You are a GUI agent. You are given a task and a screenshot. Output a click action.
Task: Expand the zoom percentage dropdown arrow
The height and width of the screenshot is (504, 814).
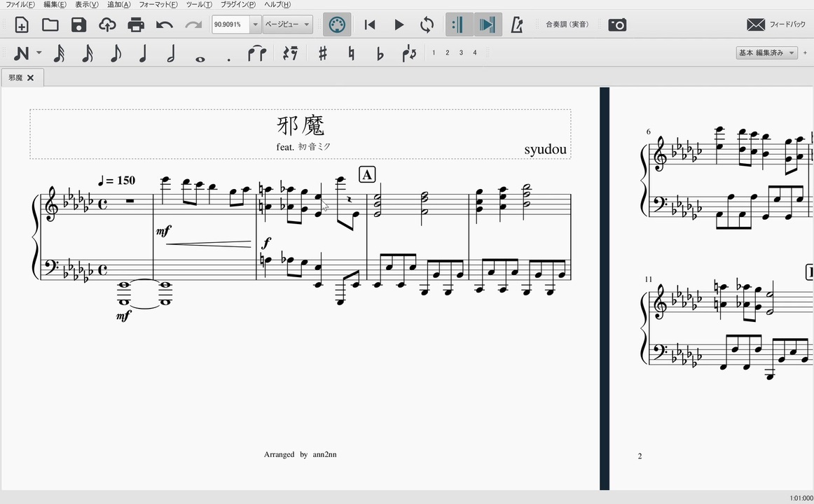[255, 24]
